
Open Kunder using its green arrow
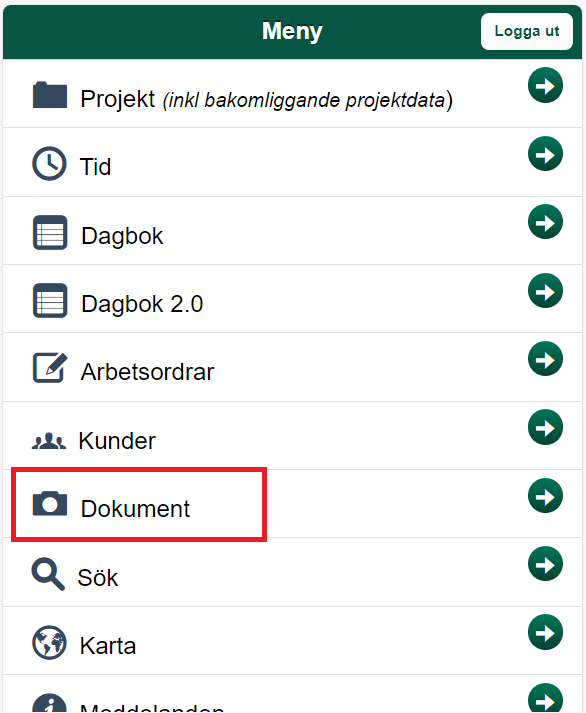point(546,427)
